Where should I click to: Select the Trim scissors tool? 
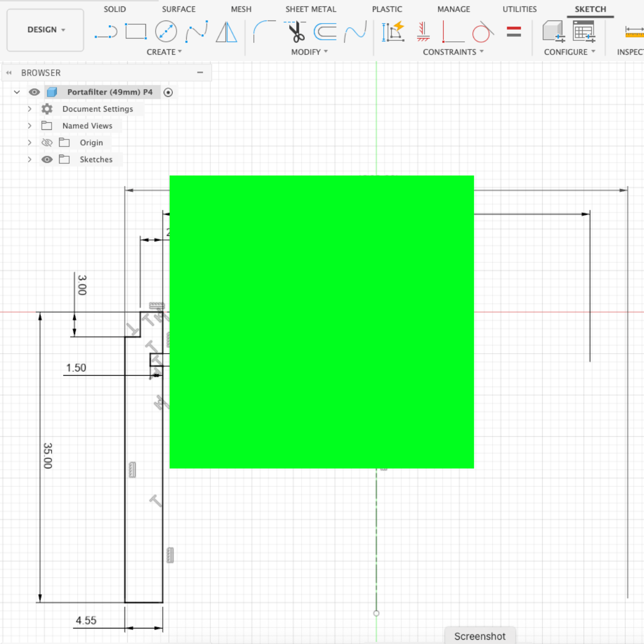point(295,32)
